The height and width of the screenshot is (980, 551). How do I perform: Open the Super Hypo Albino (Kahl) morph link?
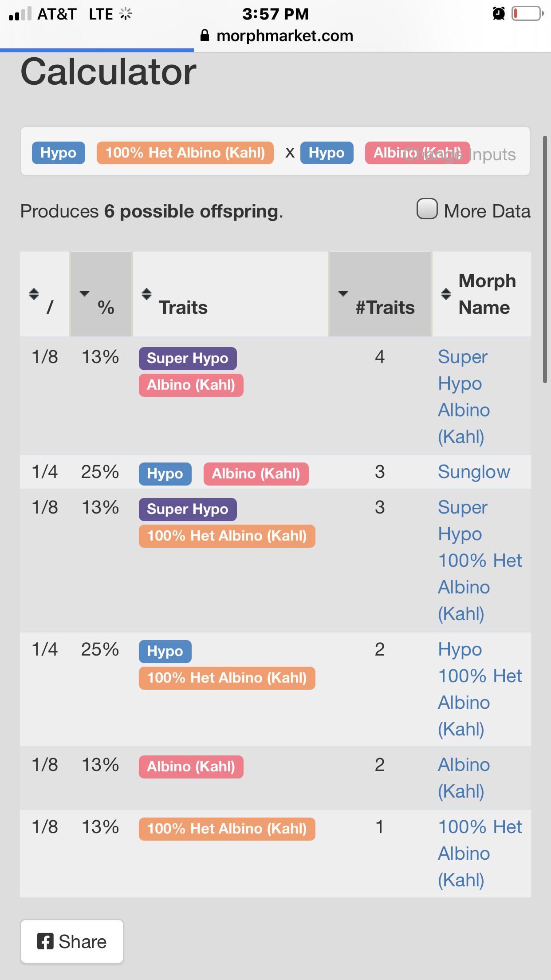(x=464, y=396)
